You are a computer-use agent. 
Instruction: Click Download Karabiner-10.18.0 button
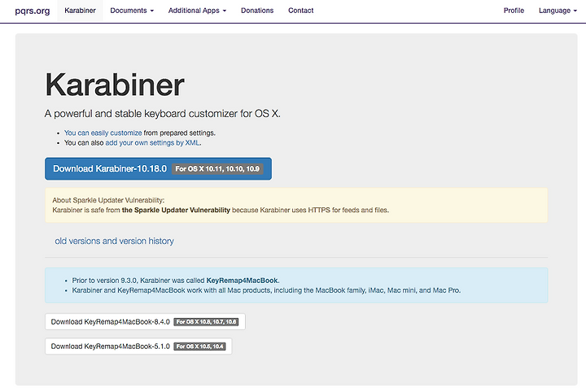point(158,168)
